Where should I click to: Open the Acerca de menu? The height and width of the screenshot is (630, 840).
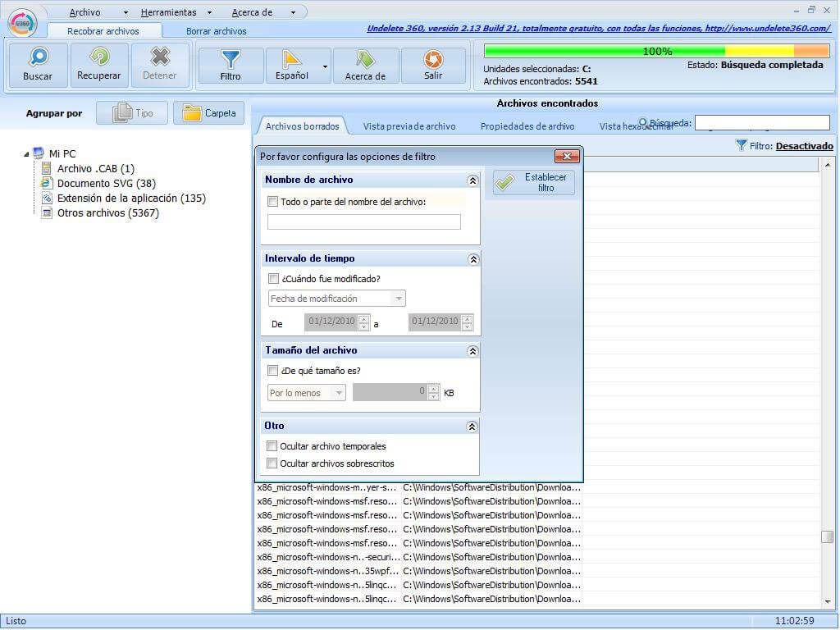[x=252, y=12]
